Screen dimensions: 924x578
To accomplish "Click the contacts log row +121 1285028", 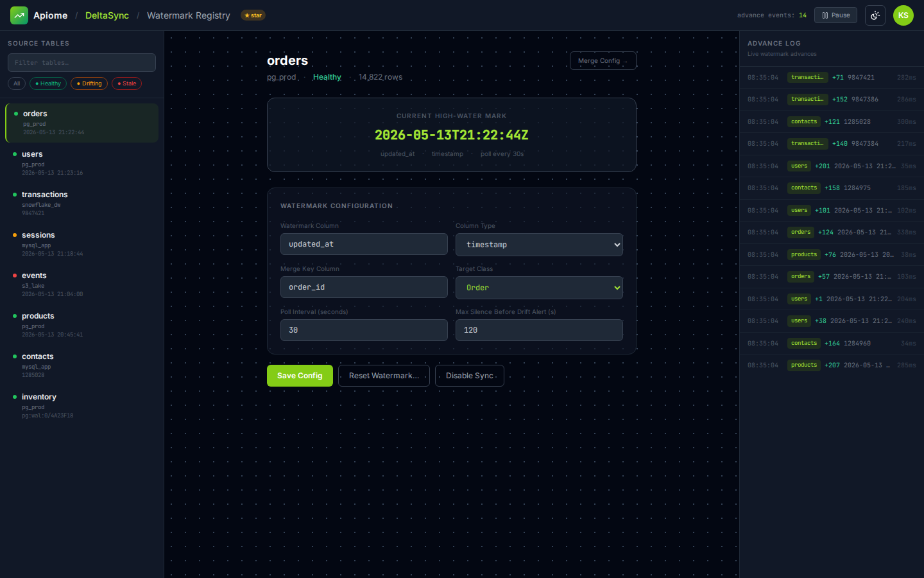I will (832, 121).
